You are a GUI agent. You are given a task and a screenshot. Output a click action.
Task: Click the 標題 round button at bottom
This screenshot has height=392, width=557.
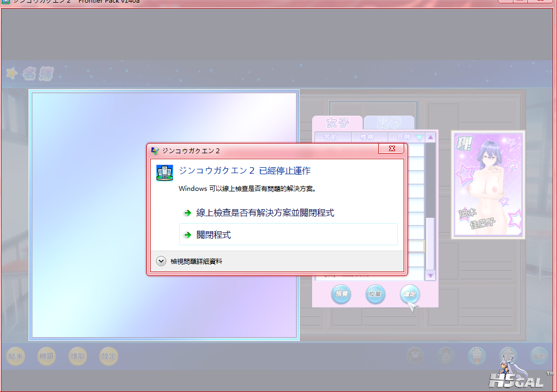tap(46, 355)
